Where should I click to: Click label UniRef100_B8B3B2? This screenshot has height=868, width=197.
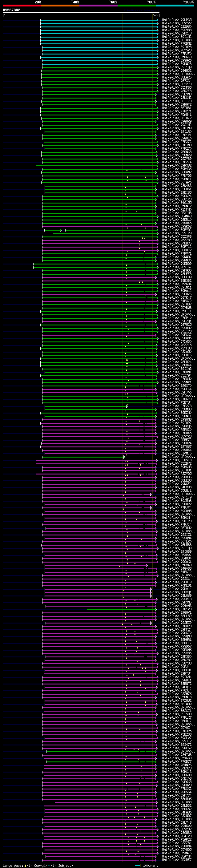coord(177,281)
